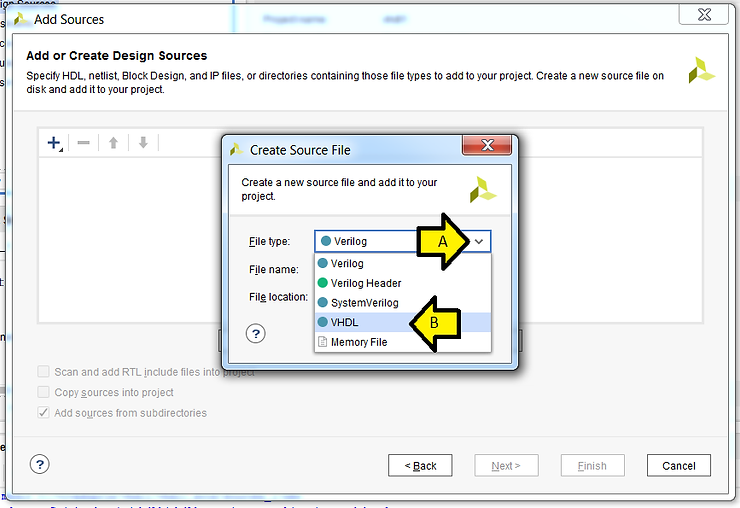Open help in Create Source File dialog
This screenshot has height=508, width=740.
coord(256,333)
